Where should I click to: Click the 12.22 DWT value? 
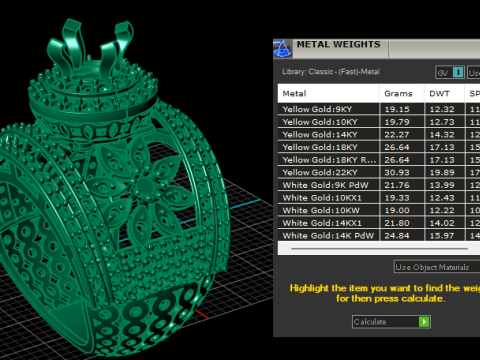pos(442,211)
